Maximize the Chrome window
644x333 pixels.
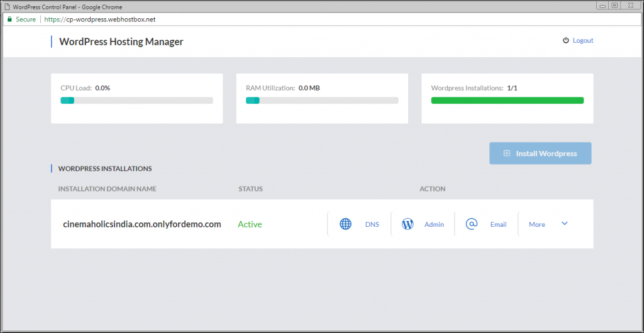[615, 5]
